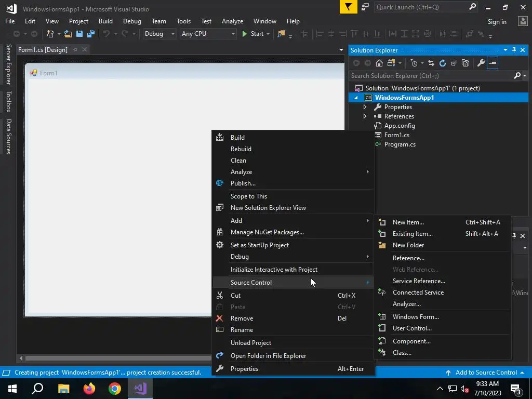Click Add to Source Control in status bar

click(x=485, y=372)
